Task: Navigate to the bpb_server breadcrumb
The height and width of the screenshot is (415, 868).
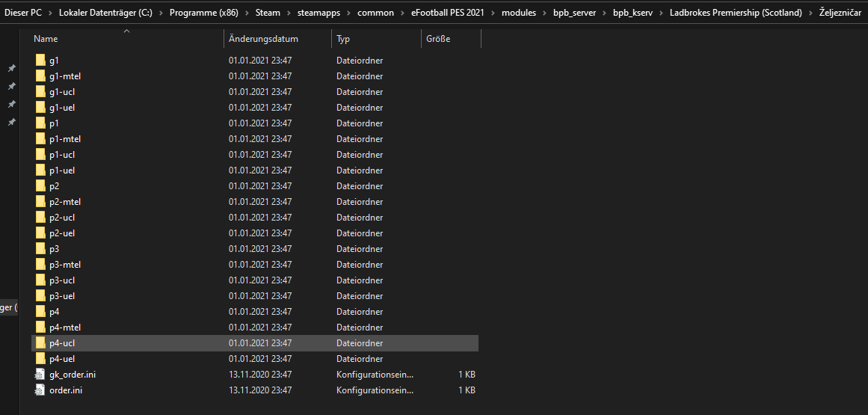Action: click(575, 13)
